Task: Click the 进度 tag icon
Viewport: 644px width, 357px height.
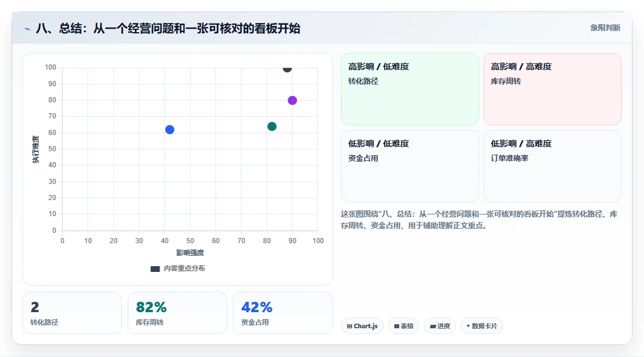Action: coord(433,326)
